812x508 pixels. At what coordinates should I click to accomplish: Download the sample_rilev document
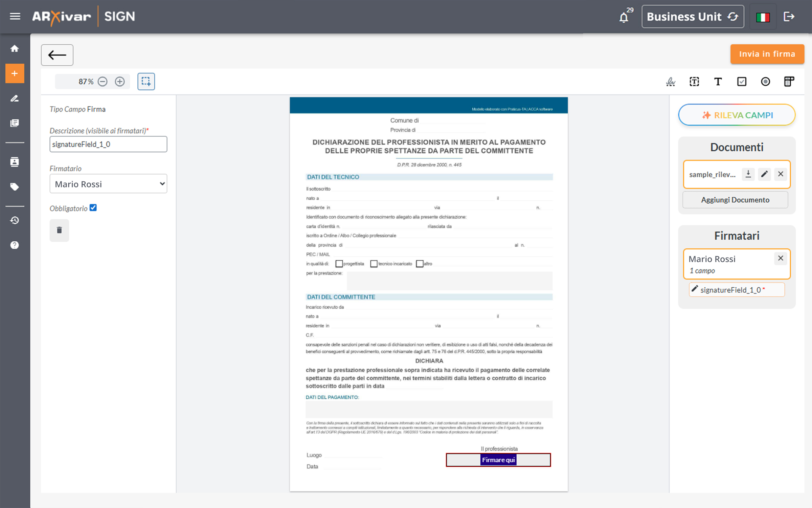point(748,174)
